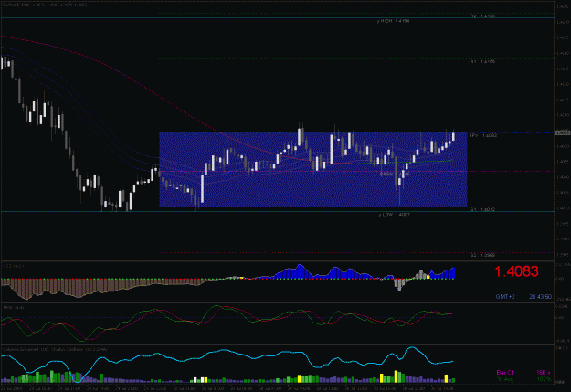Click the y HIGH yesterday-high label

(393, 21)
